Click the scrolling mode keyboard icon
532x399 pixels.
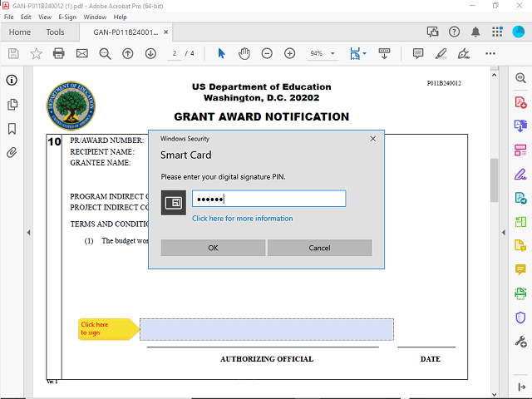384,53
